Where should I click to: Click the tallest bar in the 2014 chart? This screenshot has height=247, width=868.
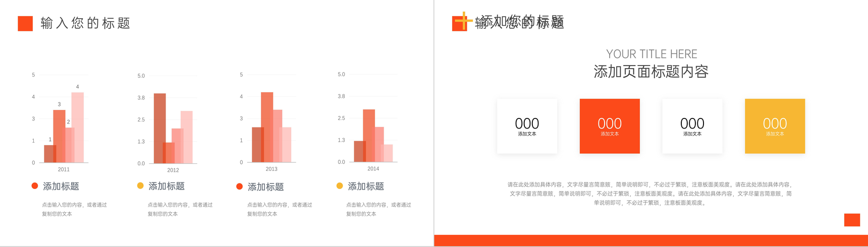click(369, 136)
